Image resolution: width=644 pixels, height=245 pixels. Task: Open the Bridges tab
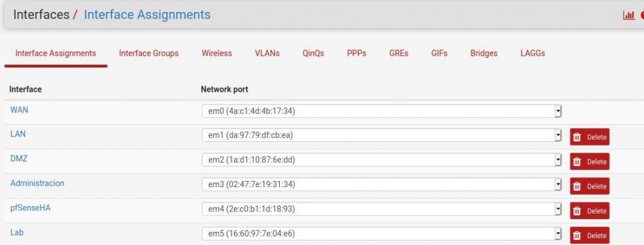484,53
